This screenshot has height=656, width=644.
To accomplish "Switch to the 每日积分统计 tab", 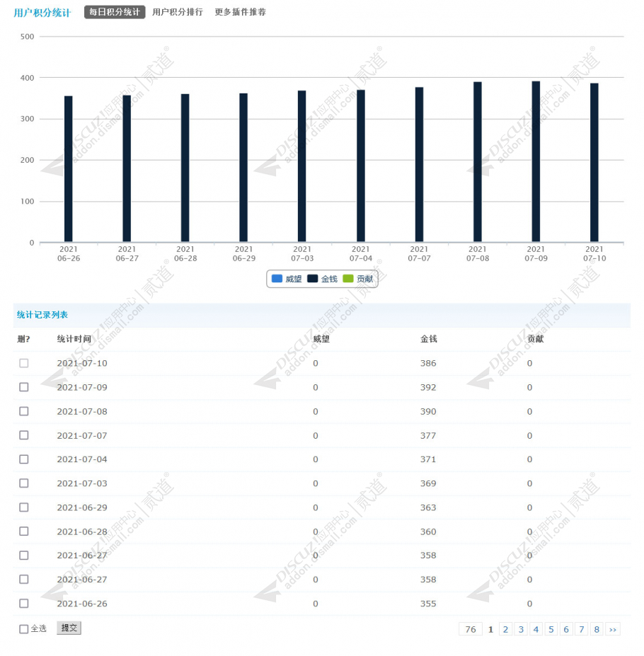I will point(114,12).
